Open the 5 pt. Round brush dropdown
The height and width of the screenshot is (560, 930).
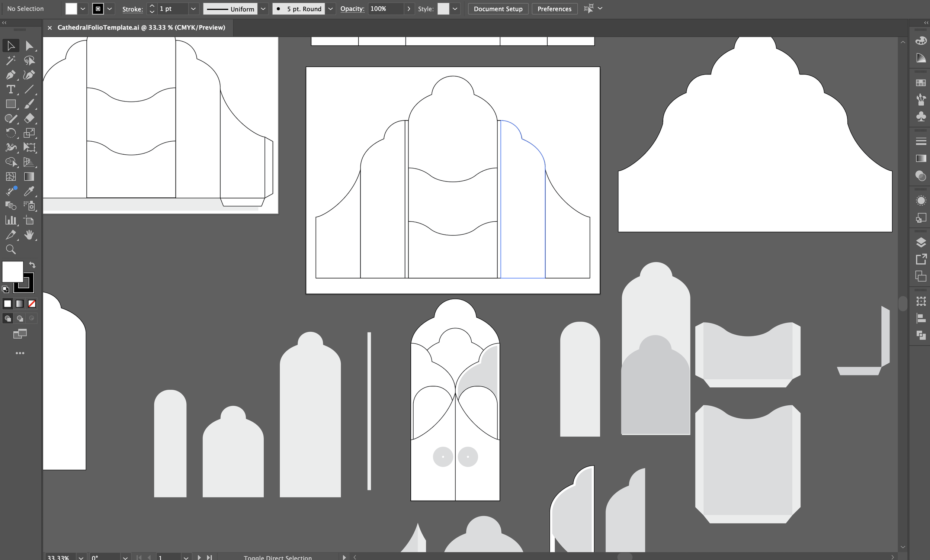[330, 9]
